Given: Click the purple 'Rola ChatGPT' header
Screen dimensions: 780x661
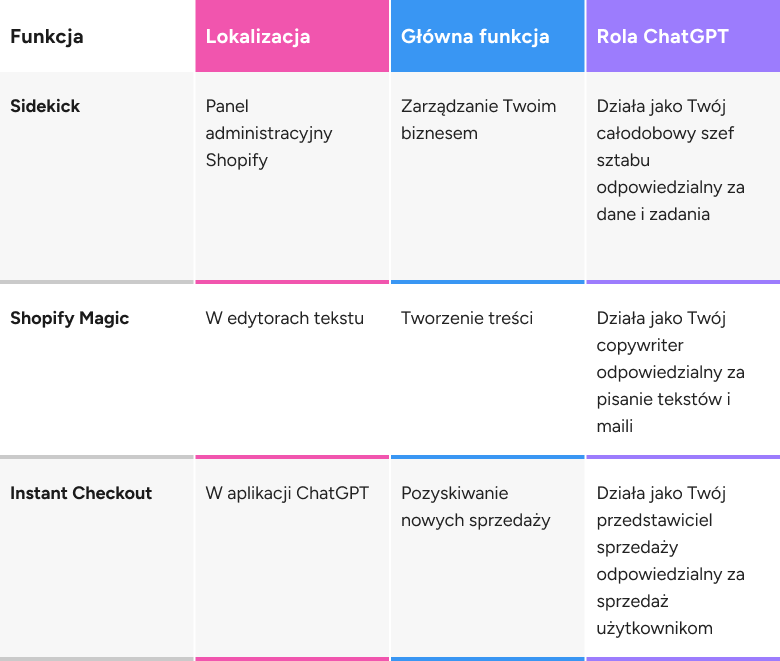Looking at the screenshot, I should 663,37.
